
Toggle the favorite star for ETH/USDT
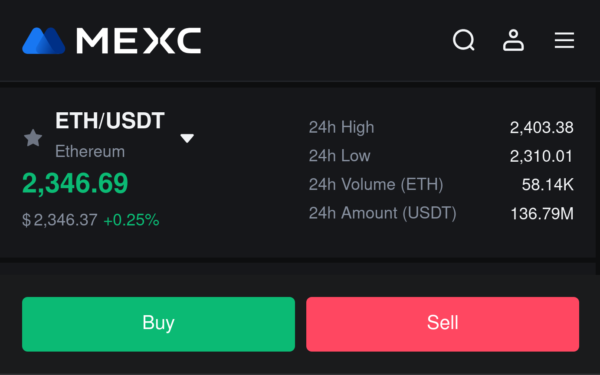[33, 138]
